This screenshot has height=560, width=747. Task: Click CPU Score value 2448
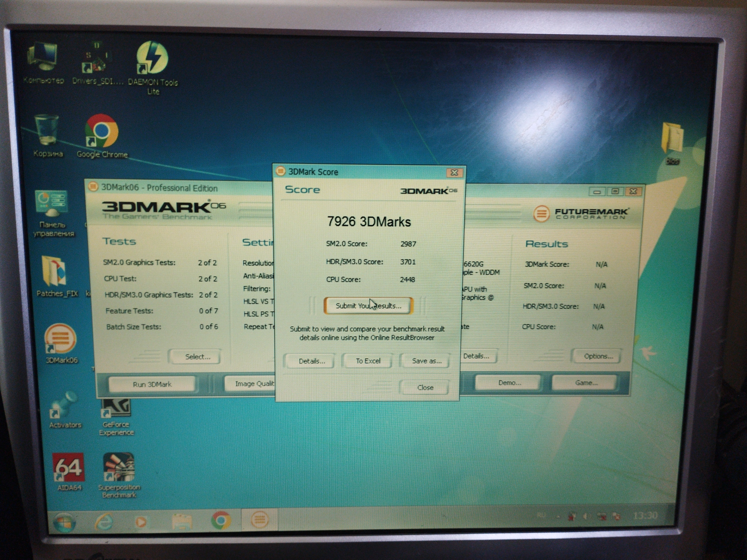coord(407,280)
